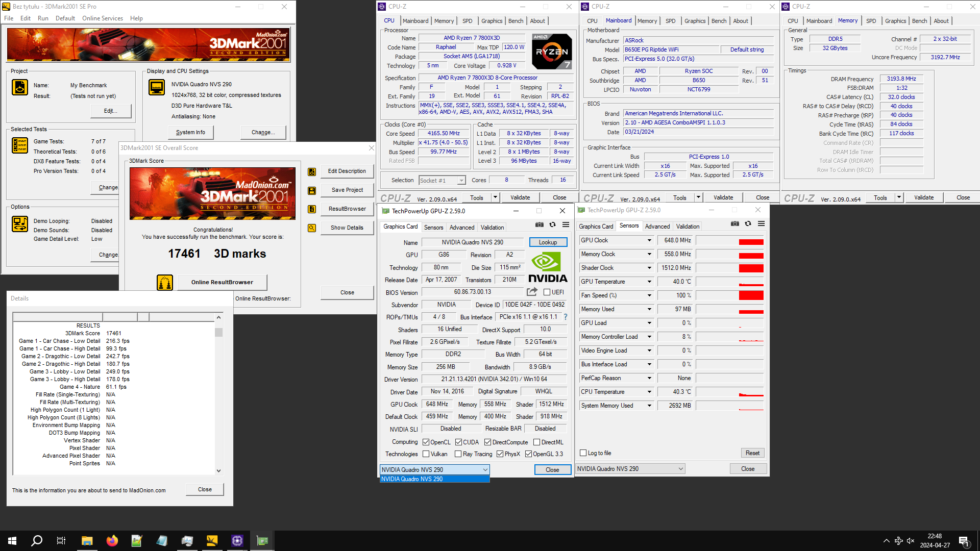
Task: Switch to Bench tab in second CPU-Z window
Action: (719, 21)
